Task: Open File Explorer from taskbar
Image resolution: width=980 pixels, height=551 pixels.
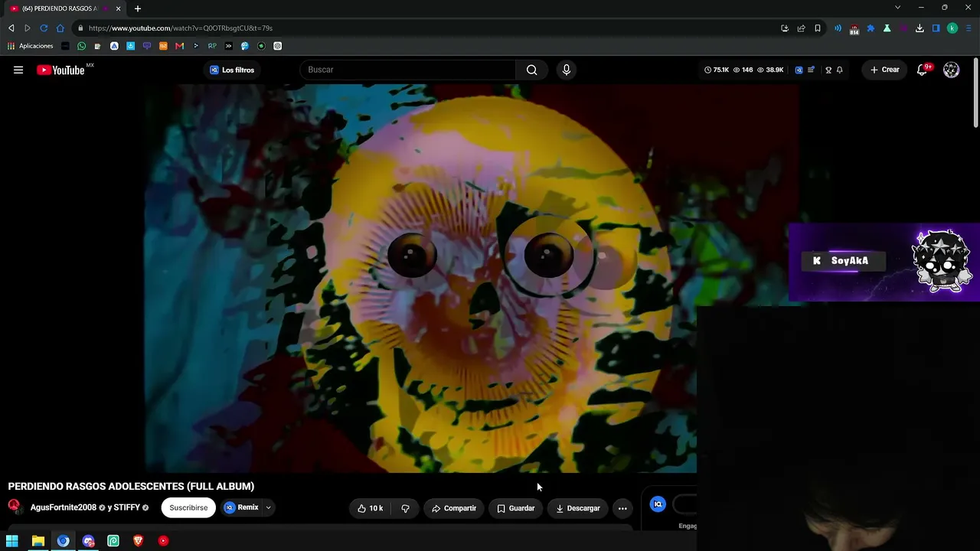Action: 38,541
